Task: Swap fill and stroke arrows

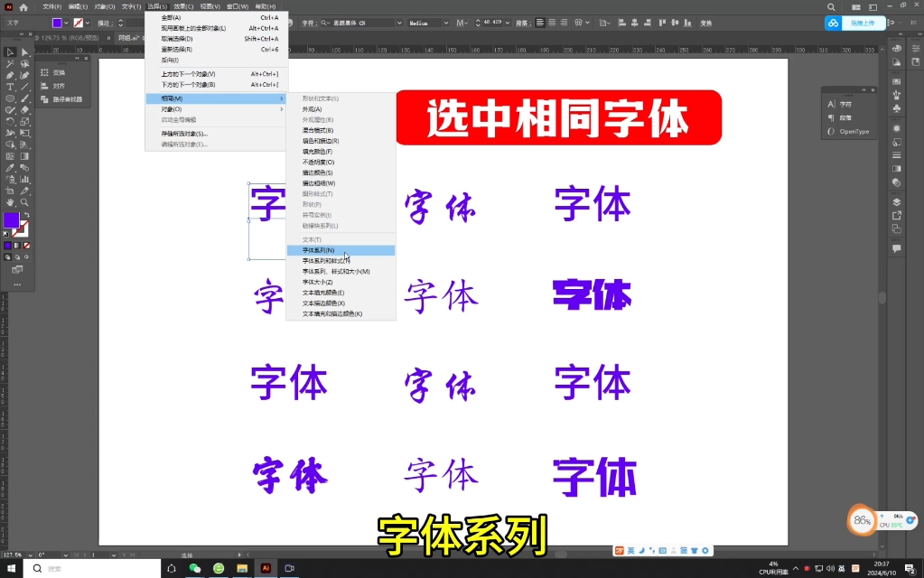Action: point(26,215)
